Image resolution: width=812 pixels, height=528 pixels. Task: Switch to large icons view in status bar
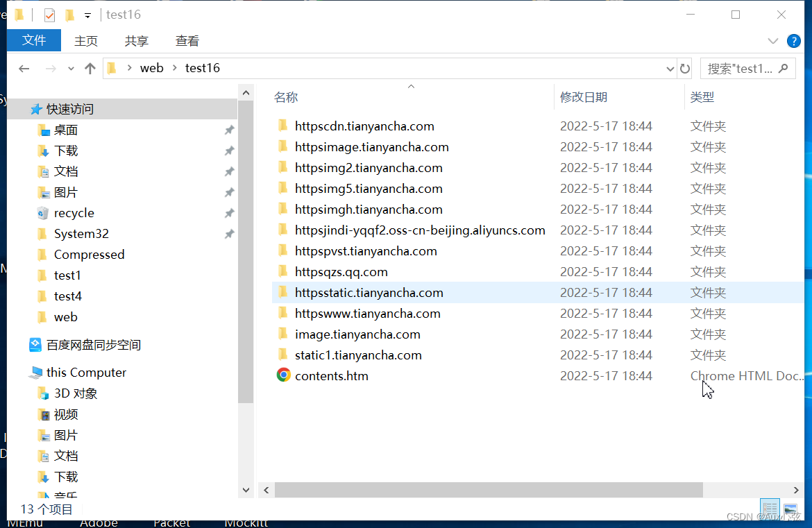790,509
